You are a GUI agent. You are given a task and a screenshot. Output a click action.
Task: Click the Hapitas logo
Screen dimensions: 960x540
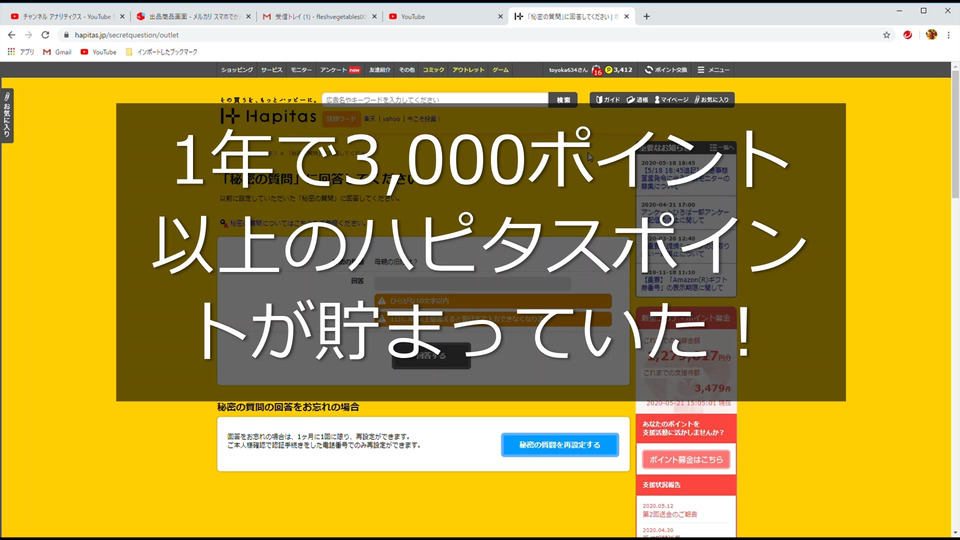point(268,116)
